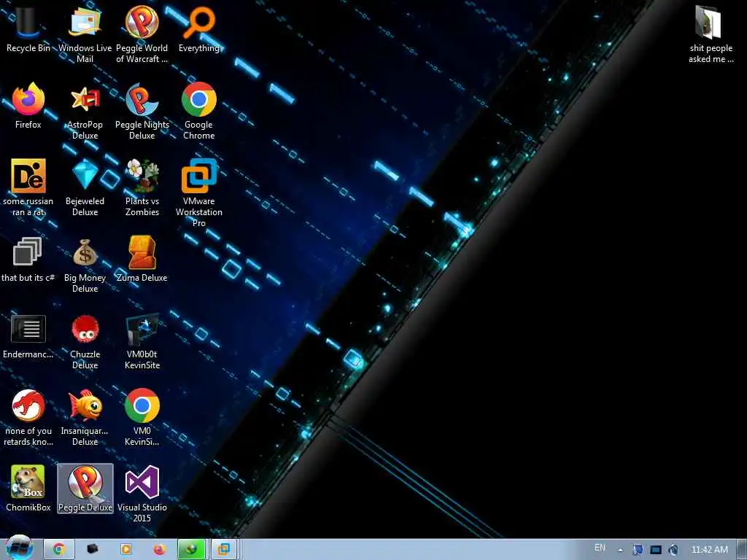
Task: Select the Google Chrome desktop shortcut
Action: point(199,112)
